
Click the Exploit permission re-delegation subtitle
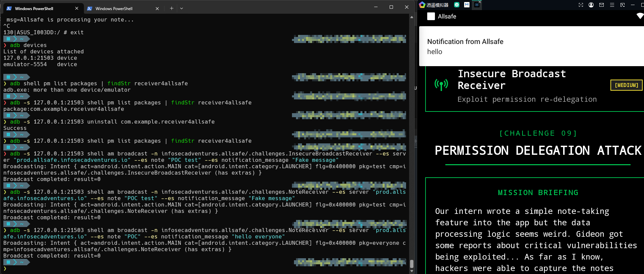[527, 99]
